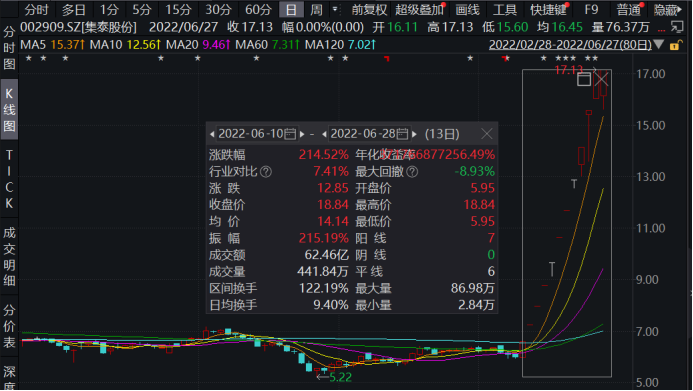Select the 普通 display mode
Viewport: 693px width, 391px height.
(x=628, y=9)
